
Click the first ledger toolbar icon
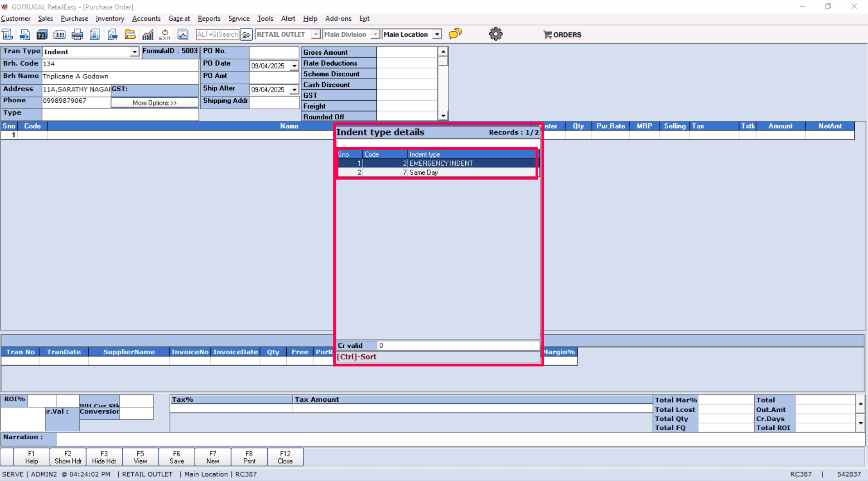tap(7, 34)
